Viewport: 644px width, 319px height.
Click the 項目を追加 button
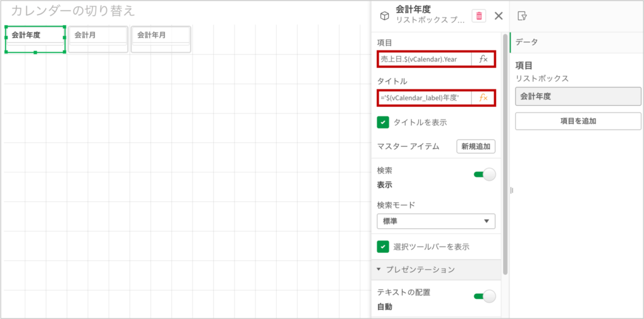(577, 121)
